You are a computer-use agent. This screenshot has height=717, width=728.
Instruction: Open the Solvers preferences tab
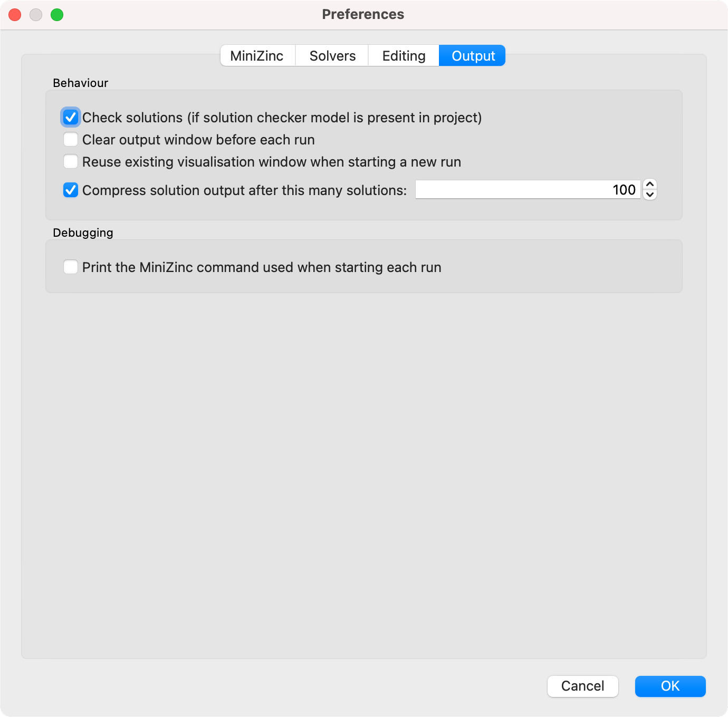coord(332,56)
